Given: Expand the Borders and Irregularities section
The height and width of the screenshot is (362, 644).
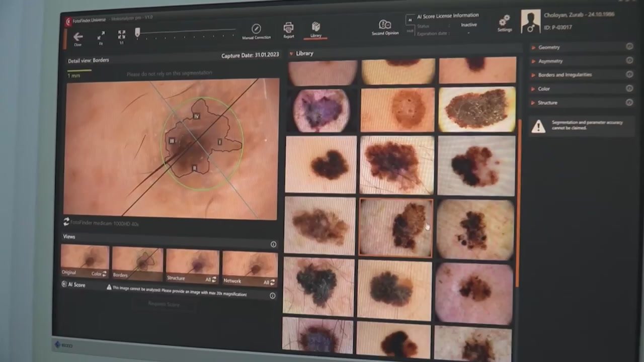Looking at the screenshot, I should [565, 74].
